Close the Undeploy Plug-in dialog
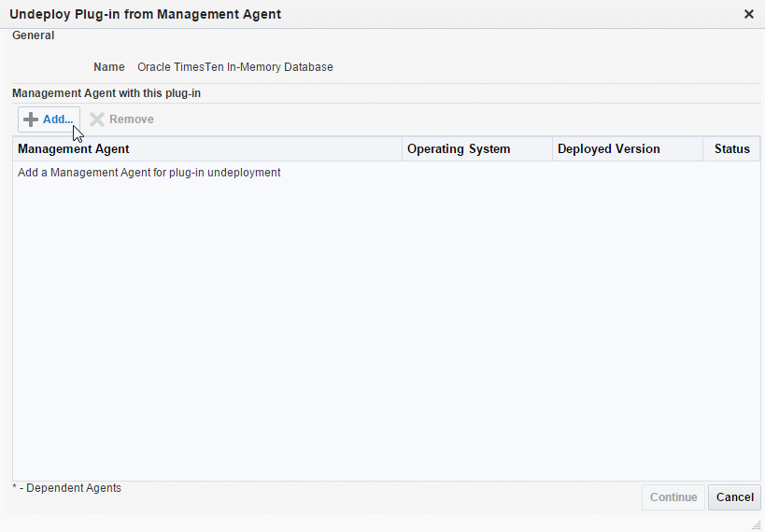The width and height of the screenshot is (765, 532). point(749,14)
